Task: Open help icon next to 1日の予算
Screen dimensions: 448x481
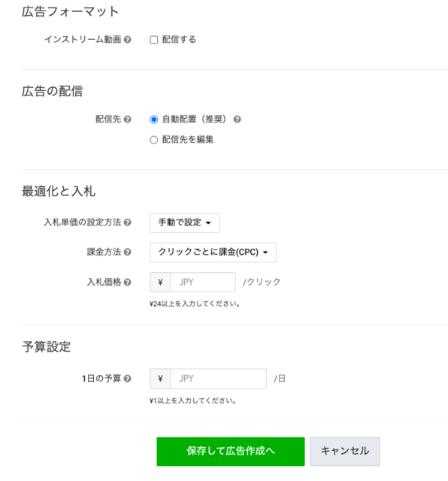Action: [127, 379]
